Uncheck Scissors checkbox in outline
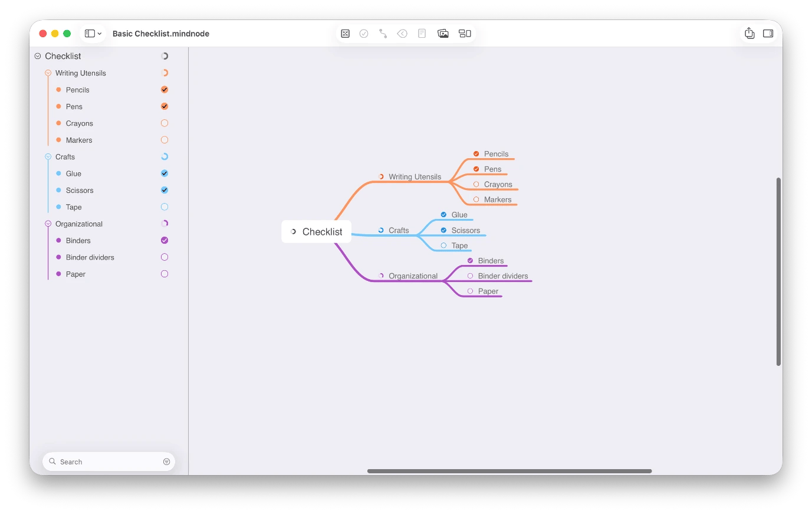Viewport: 812px width, 514px height. click(x=165, y=190)
